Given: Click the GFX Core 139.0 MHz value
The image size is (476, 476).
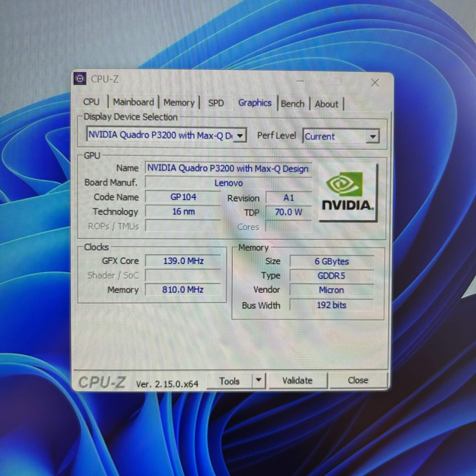Looking at the screenshot, I should (183, 261).
